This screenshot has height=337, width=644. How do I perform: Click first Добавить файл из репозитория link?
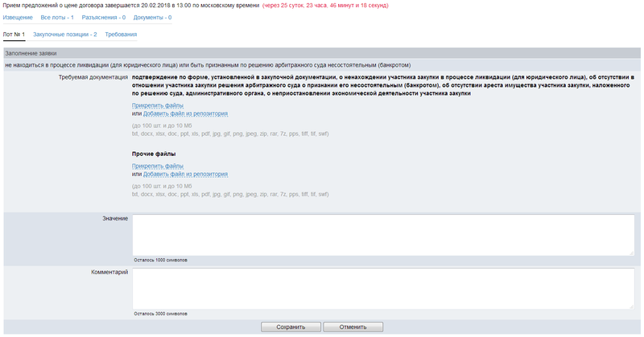point(185,114)
